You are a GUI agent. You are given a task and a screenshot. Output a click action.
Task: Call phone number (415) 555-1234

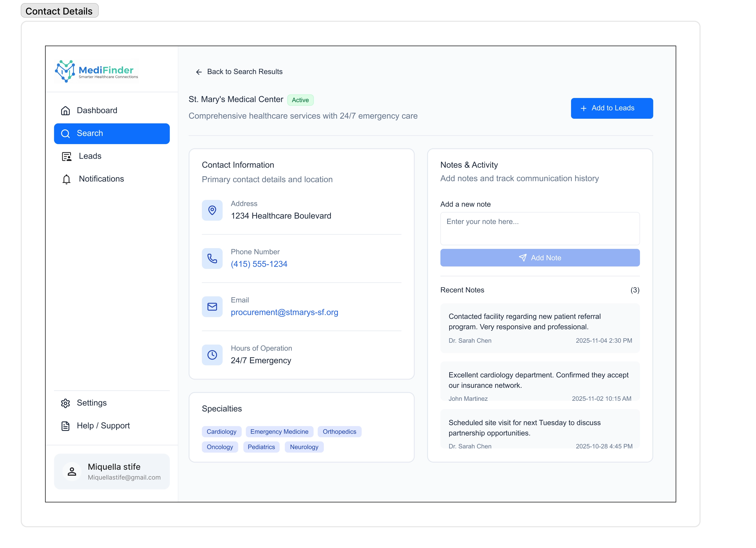259,264
